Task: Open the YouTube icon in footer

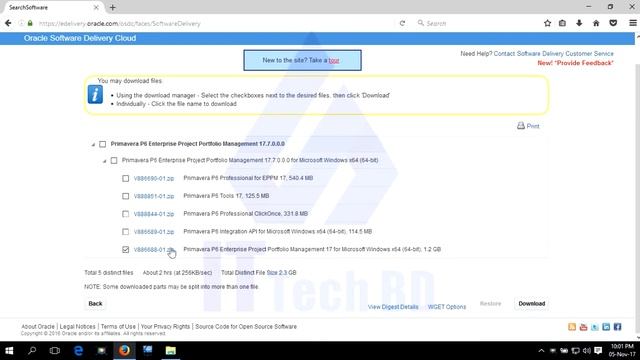Action: 583,327
